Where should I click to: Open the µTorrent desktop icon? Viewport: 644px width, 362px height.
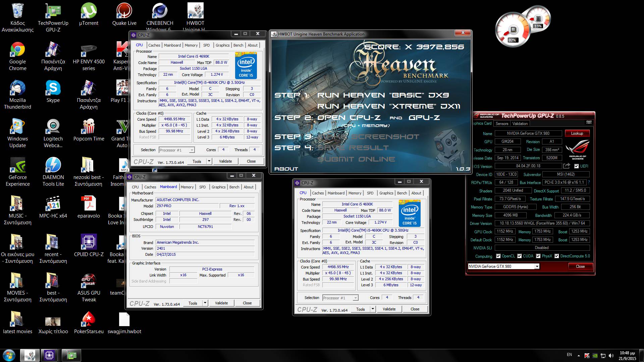(x=89, y=14)
